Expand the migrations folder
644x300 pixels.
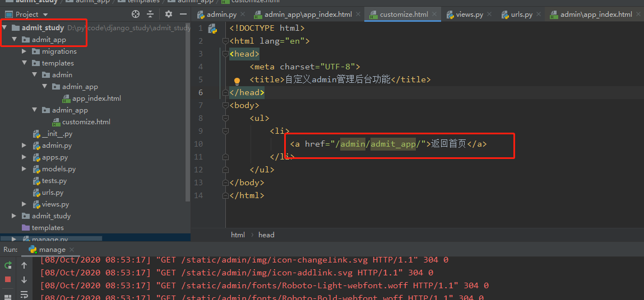(x=24, y=51)
